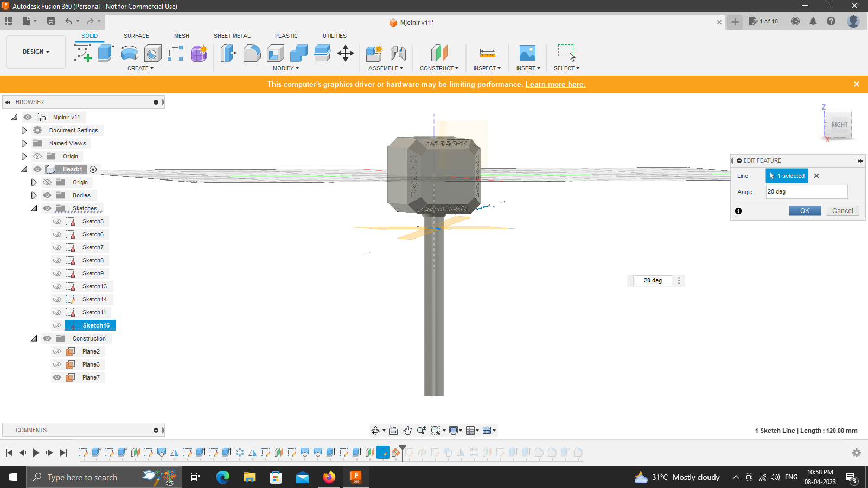The image size is (868, 488).
Task: Expand the Bodies folder
Action: (34, 195)
